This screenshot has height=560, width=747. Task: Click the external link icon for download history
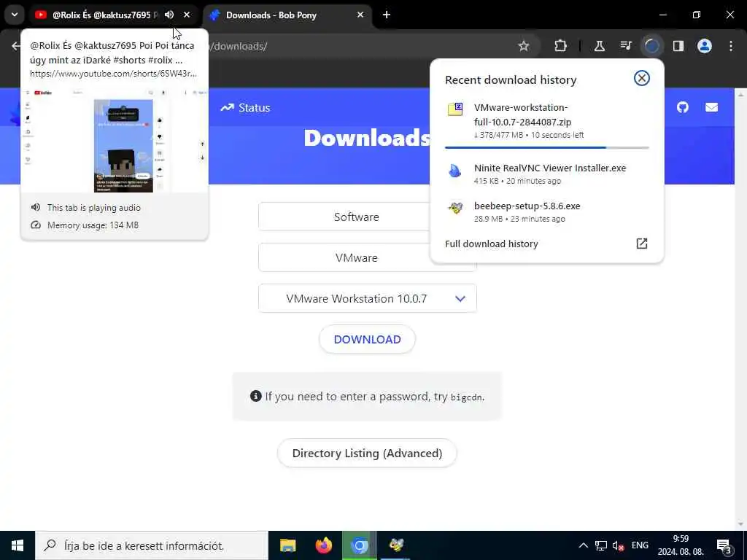tap(642, 244)
